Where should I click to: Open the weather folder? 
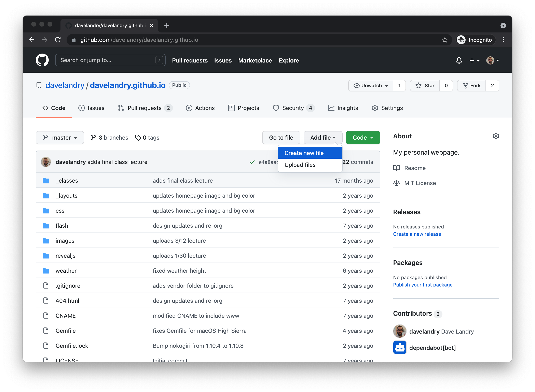point(66,271)
